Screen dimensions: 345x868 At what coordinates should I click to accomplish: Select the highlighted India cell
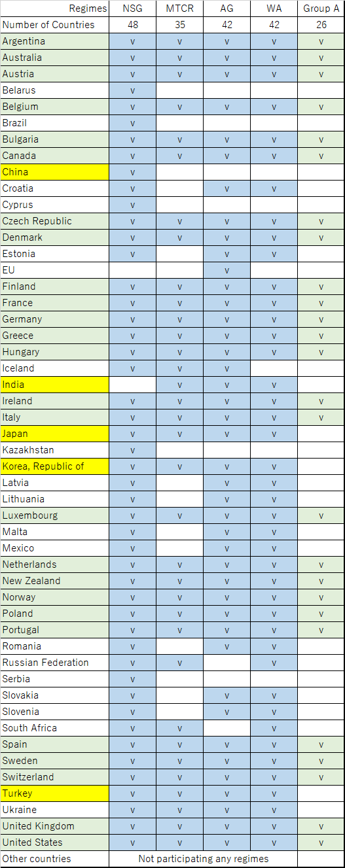54,385
